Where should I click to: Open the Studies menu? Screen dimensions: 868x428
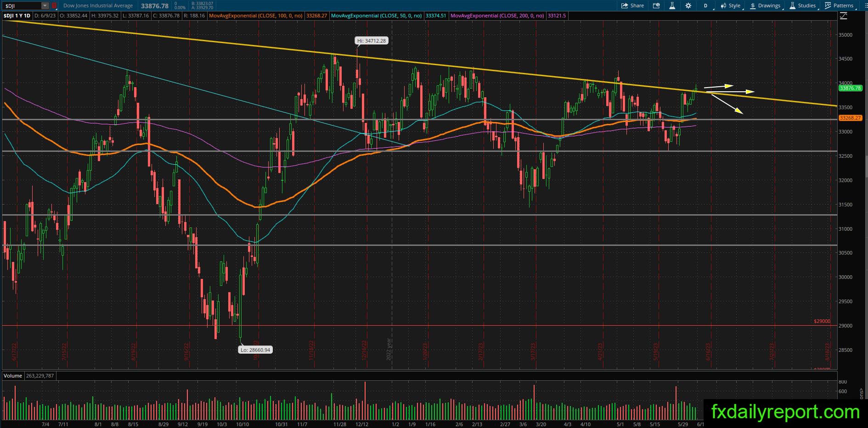coord(803,6)
